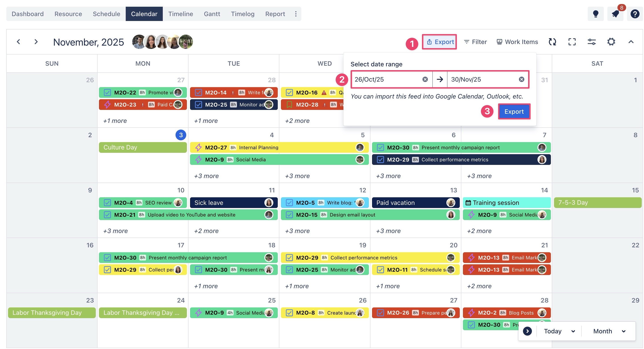Open the gear settings icon
The image size is (644, 349).
click(611, 42)
